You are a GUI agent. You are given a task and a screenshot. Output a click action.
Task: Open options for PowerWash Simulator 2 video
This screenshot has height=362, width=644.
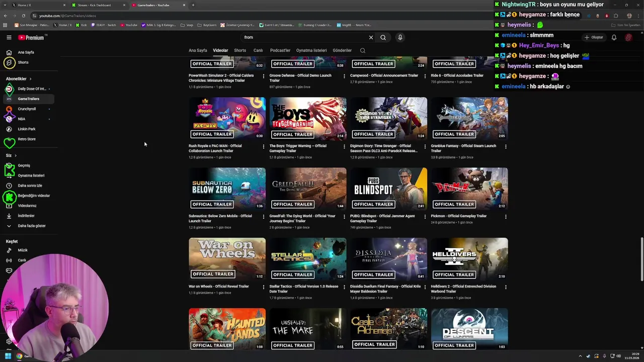click(x=263, y=76)
